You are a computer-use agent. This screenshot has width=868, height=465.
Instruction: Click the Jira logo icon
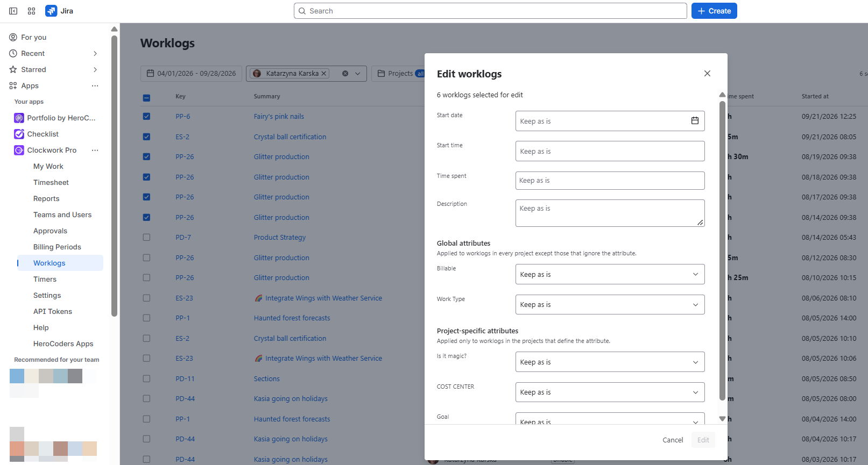coord(51,11)
